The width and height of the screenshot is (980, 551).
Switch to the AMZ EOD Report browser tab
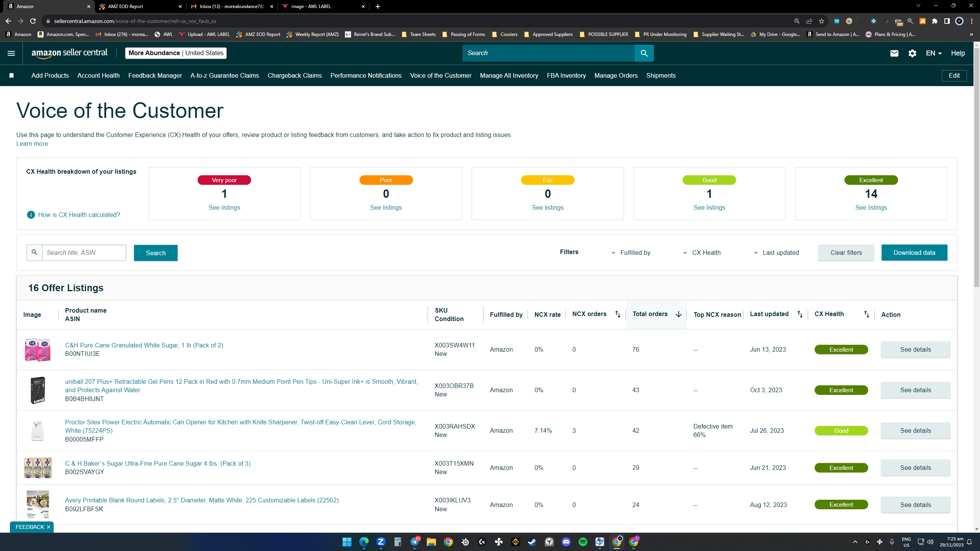(140, 7)
